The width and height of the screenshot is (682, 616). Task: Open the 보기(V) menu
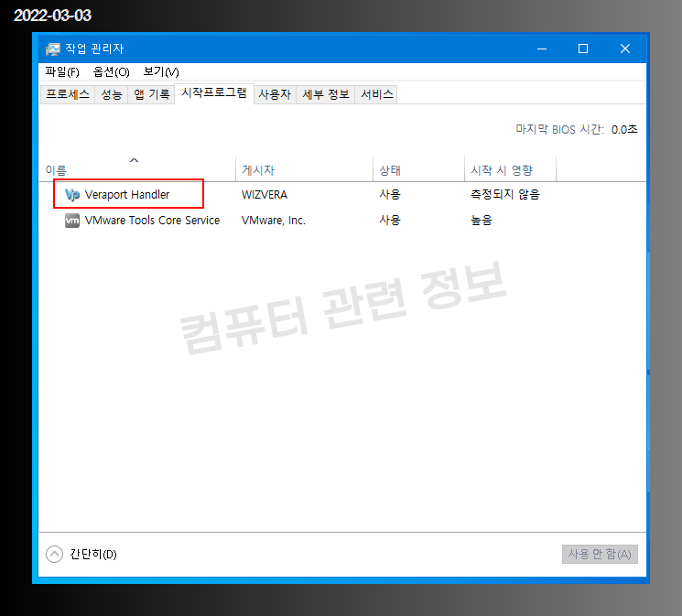pos(161,71)
